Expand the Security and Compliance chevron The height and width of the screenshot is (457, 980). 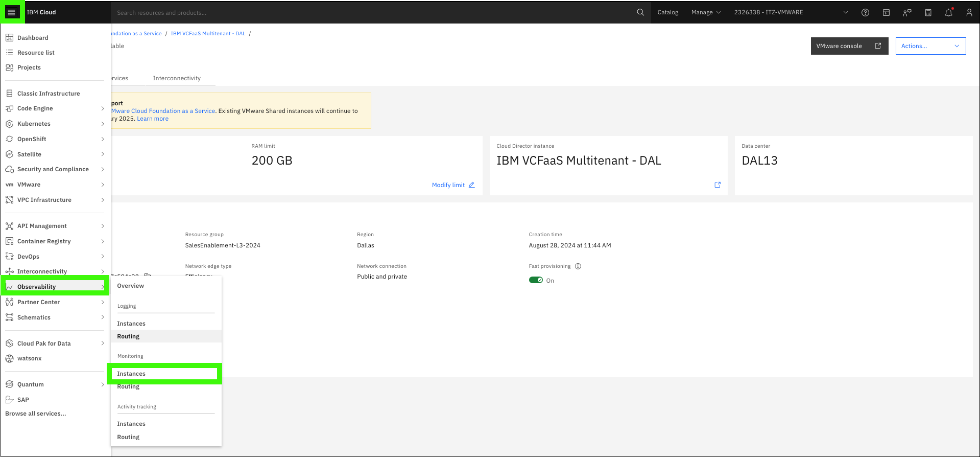(103, 169)
